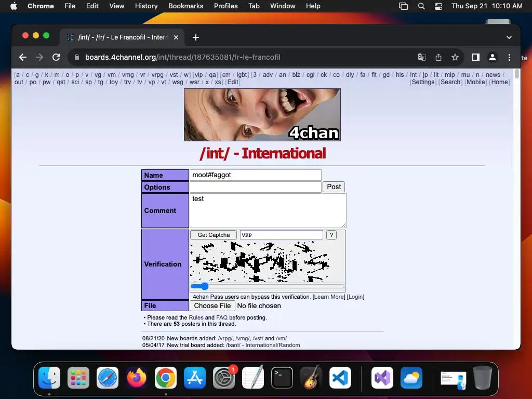Click the Get Captcha button

pos(214,235)
